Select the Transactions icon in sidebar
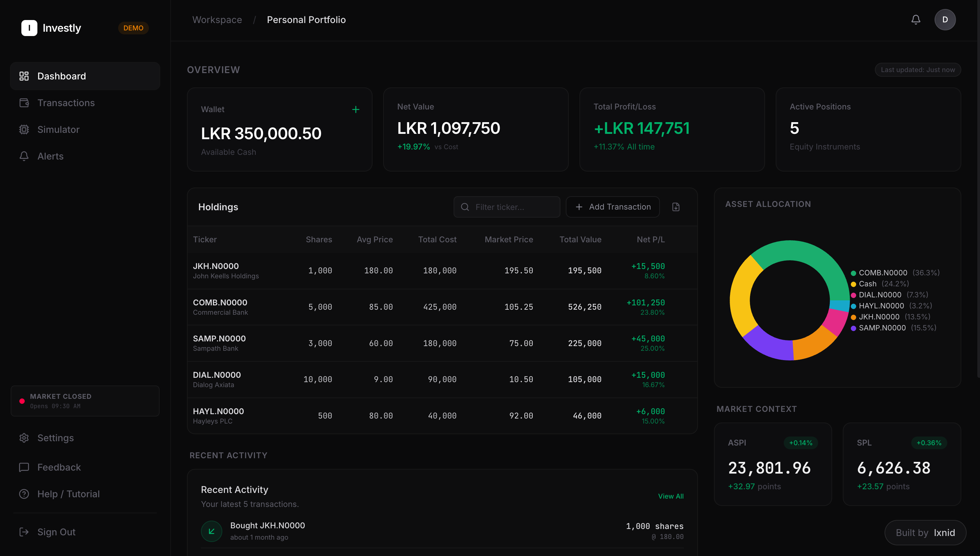This screenshot has width=980, height=556. click(x=24, y=102)
